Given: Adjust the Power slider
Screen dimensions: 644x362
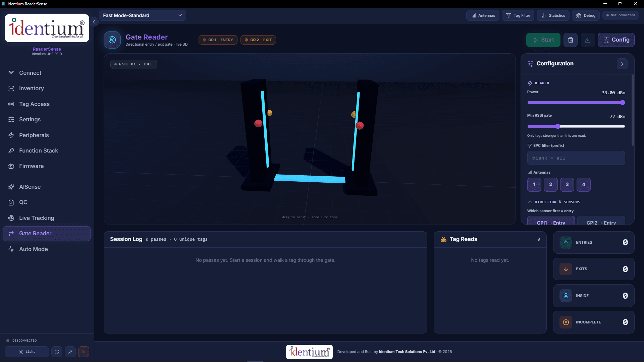Looking at the screenshot, I should [576, 103].
